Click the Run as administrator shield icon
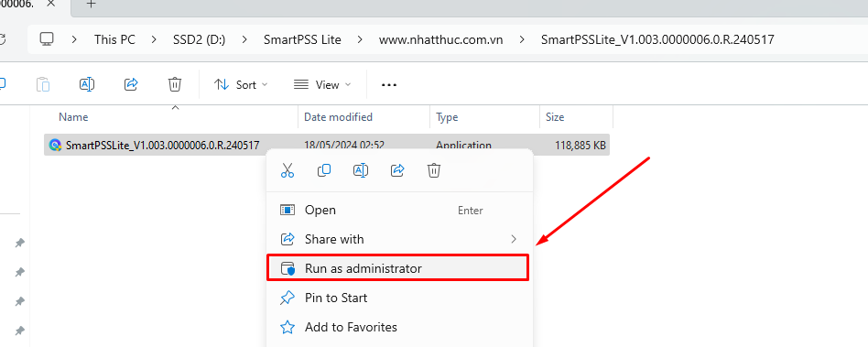 [288, 269]
